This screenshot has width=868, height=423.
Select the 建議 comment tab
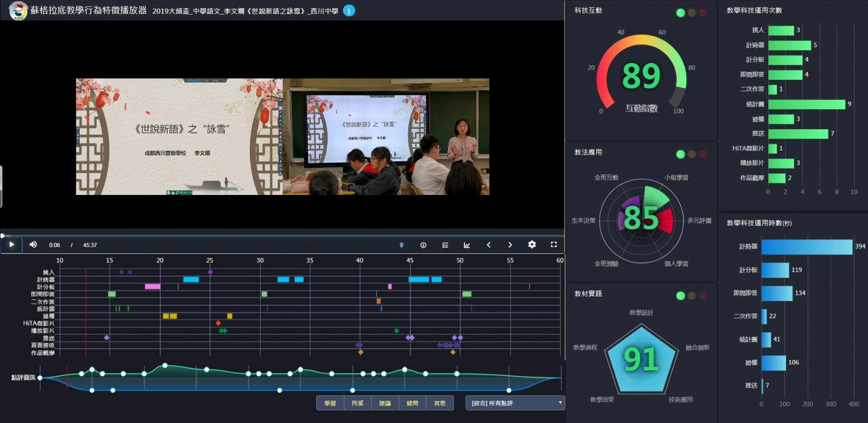pos(385,403)
